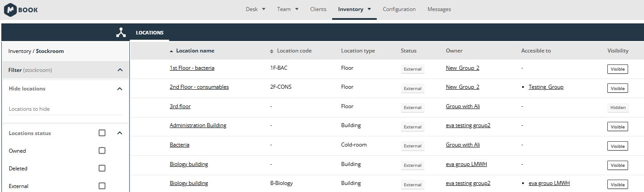Click External status badge of Bacteria row

click(x=413, y=146)
